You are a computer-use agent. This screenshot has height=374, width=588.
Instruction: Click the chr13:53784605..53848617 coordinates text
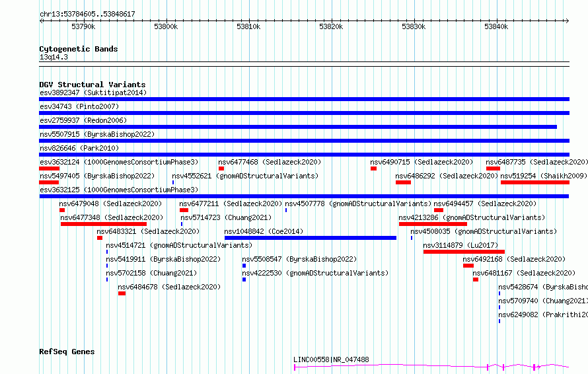[x=87, y=14]
